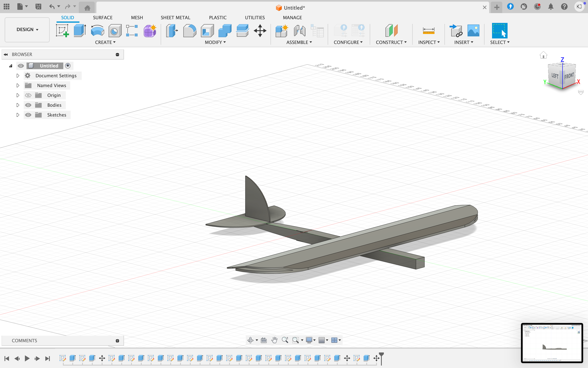
Task: Expand the COMMENTS panel
Action: click(117, 340)
